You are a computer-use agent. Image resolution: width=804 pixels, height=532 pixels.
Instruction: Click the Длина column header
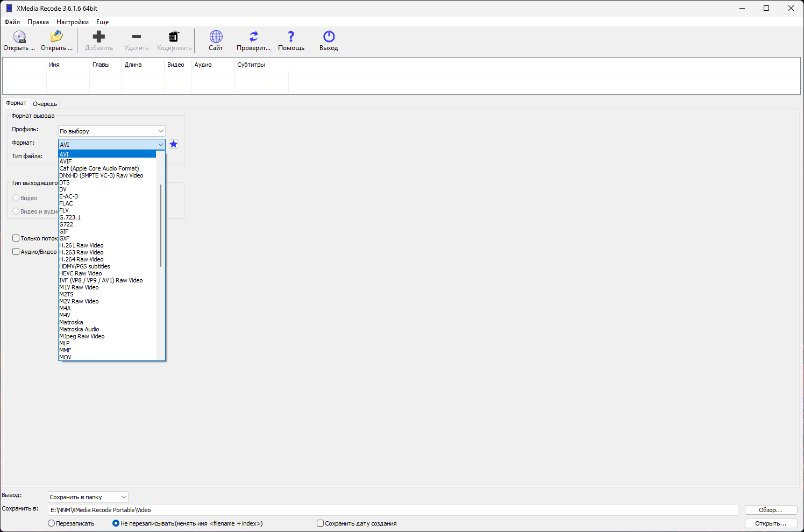pyautogui.click(x=143, y=65)
